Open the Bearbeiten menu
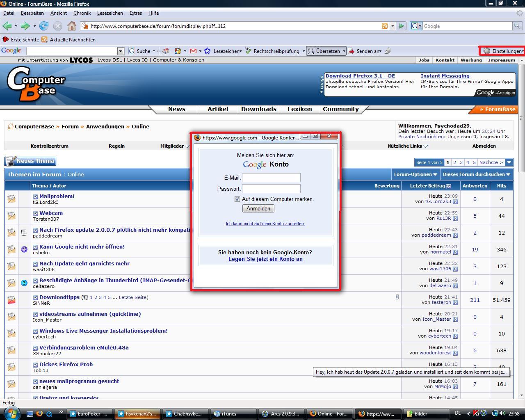Image resolution: width=525 pixels, height=420 pixels. point(32,13)
